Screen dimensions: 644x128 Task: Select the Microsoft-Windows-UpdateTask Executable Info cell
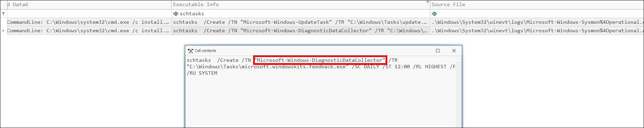tap(300, 22)
